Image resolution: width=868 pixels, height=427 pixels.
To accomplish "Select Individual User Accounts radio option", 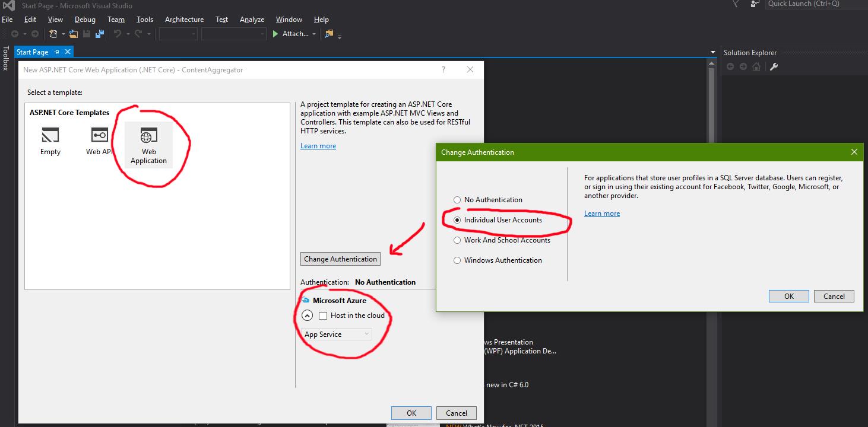I will tap(457, 220).
